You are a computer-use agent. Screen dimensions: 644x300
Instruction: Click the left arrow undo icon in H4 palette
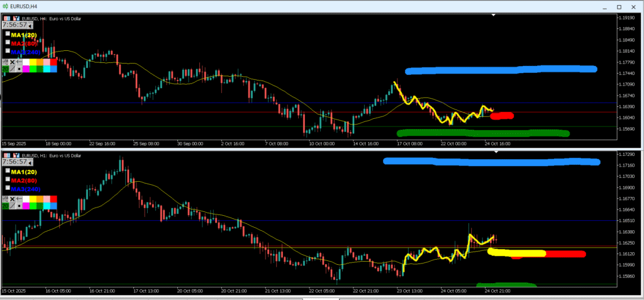(x=19, y=62)
